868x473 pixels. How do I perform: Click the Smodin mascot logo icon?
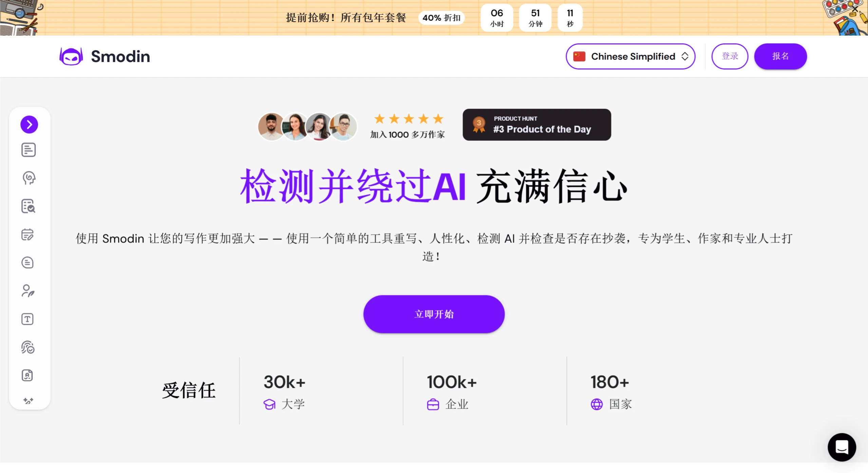tap(71, 56)
